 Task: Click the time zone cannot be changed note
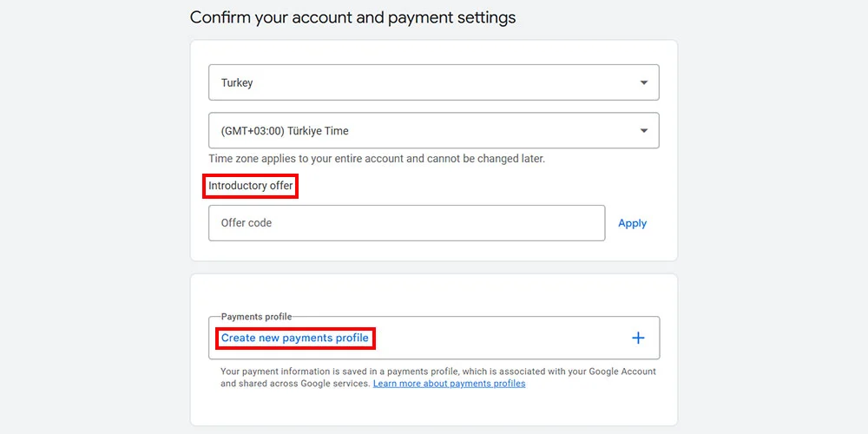(x=377, y=159)
